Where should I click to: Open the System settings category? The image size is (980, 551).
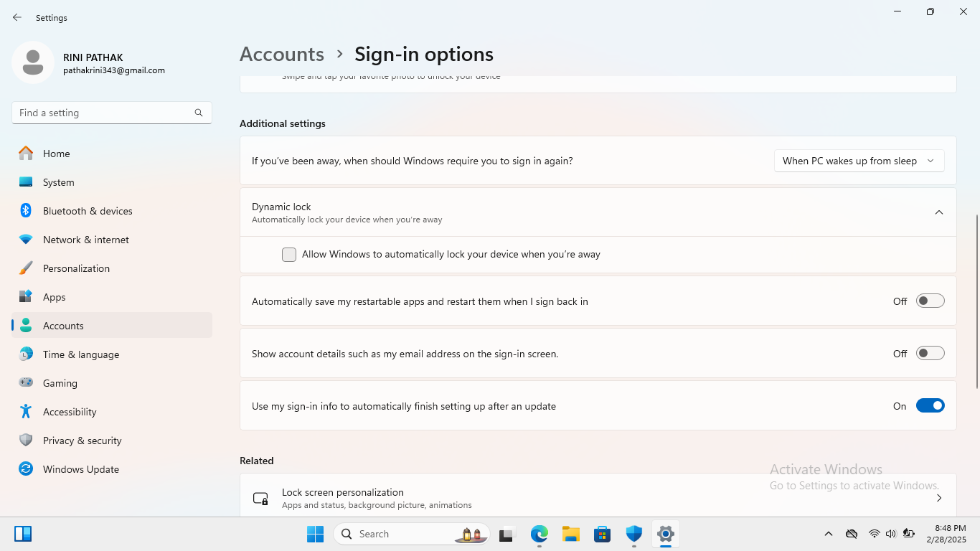(x=112, y=182)
